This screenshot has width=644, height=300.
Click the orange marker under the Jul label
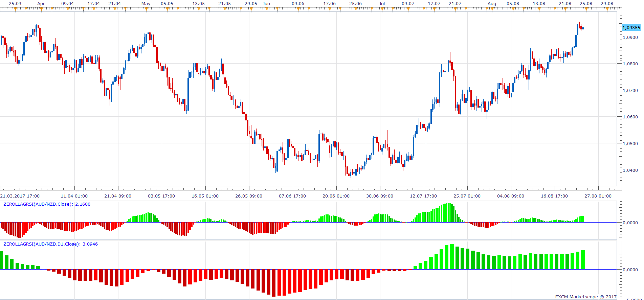382,10
